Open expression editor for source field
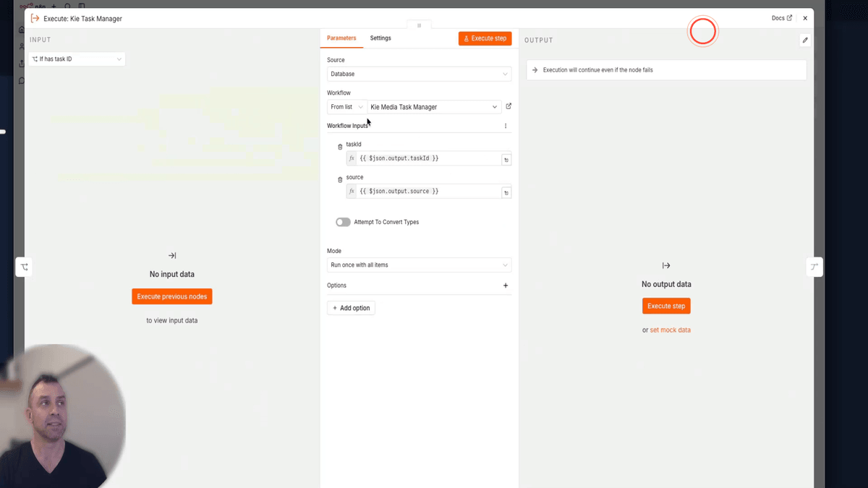 (506, 193)
